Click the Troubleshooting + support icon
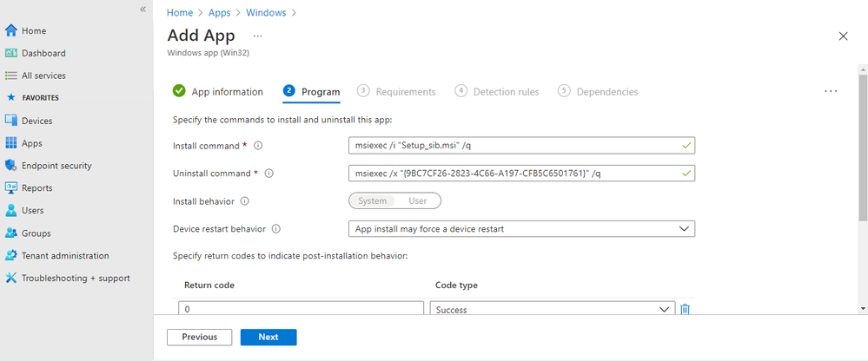 pos(11,279)
